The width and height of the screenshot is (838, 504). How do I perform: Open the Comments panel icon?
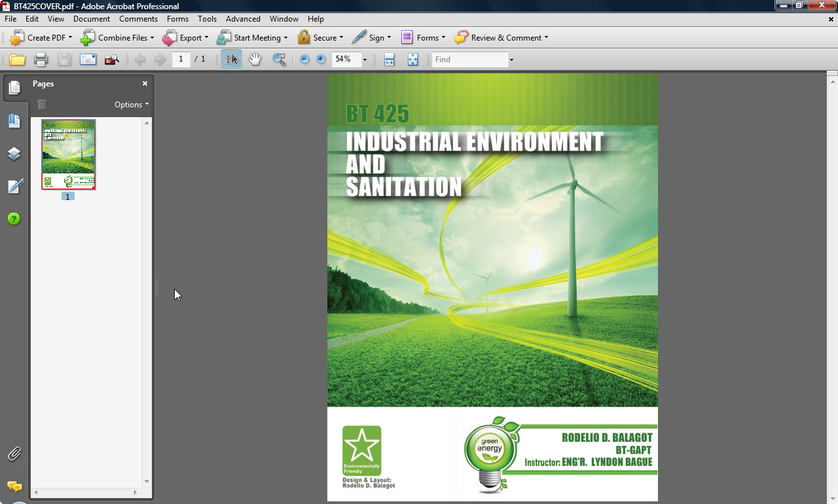click(x=14, y=486)
